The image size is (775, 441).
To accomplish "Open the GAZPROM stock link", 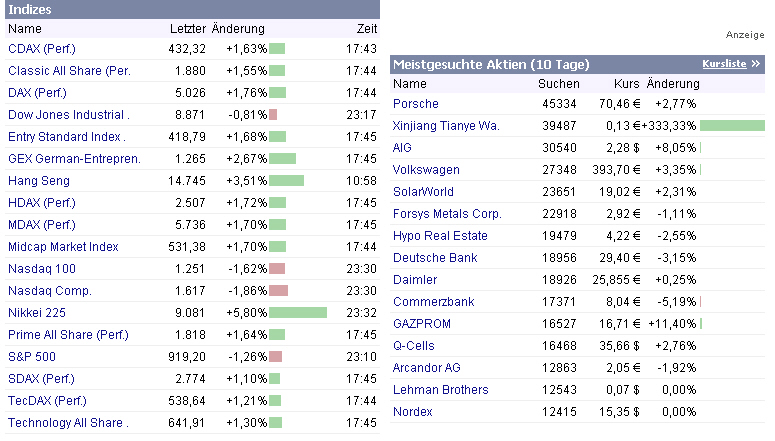I will [421, 324].
